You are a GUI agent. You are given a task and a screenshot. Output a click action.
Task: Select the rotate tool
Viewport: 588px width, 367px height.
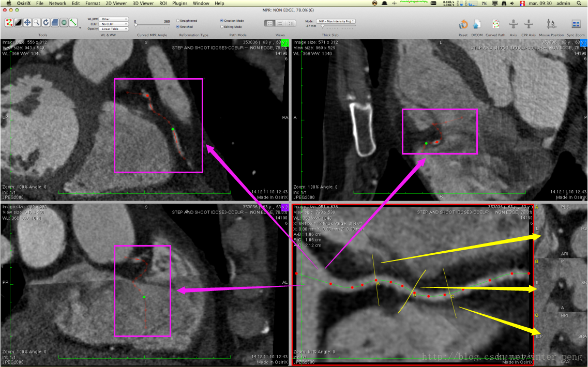pos(46,23)
